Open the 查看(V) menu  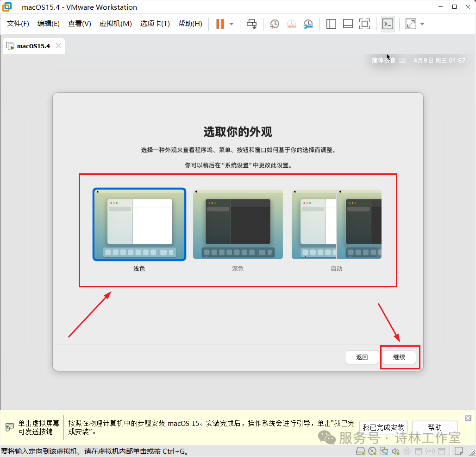tap(79, 24)
